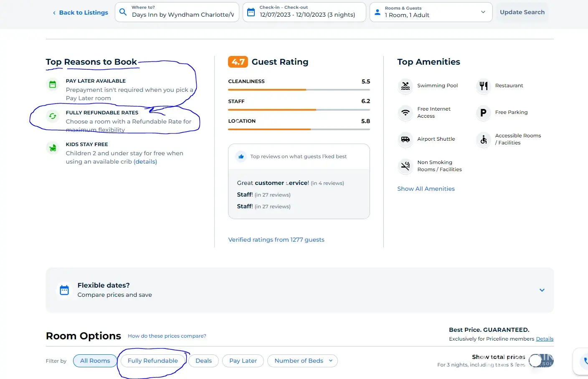The width and height of the screenshot is (588, 379).
Task: Select the Fully Refundable filter
Action: click(x=152, y=361)
